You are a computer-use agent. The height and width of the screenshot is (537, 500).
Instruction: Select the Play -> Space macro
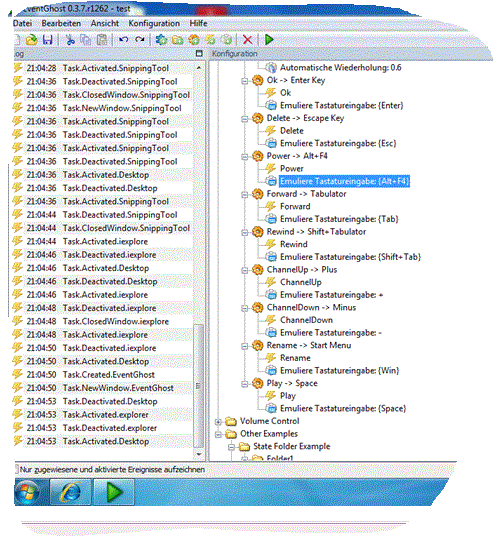coord(292,384)
